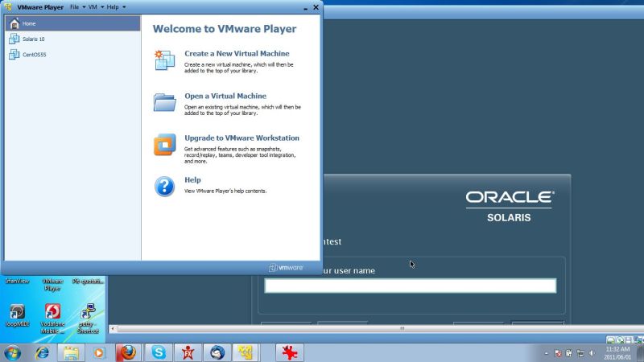The width and height of the screenshot is (644, 362).
Task: Click Create a New Virtual Machine link
Action: 237,53
